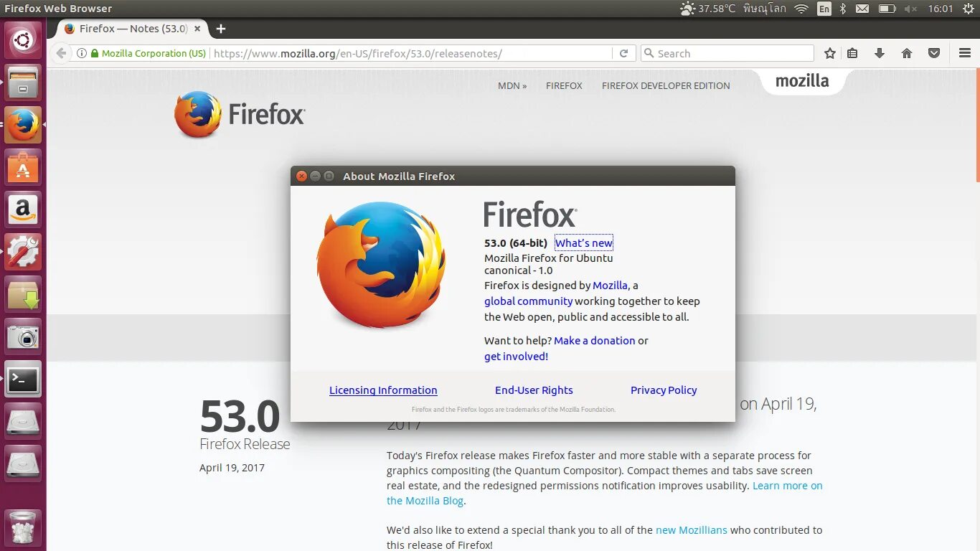Screen dimensions: 980x551
Task: Click Make a donation link
Action: coord(594,341)
